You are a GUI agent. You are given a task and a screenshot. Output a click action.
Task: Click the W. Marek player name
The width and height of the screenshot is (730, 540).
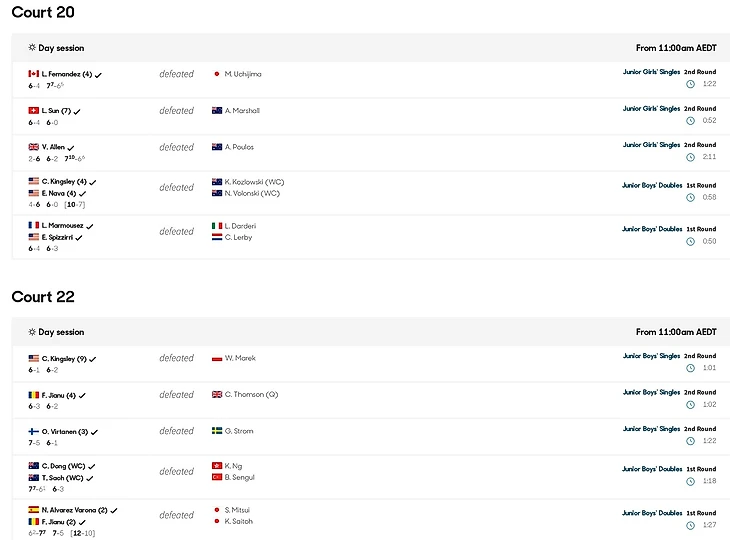pos(240,358)
